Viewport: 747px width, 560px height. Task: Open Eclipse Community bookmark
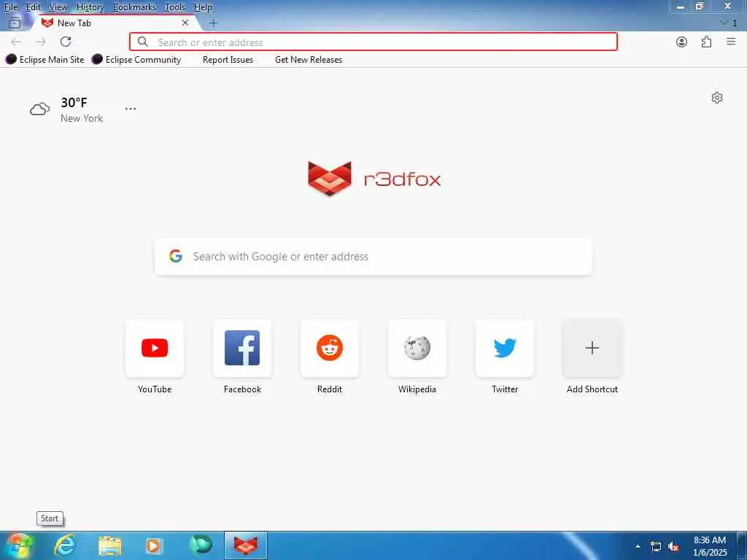click(136, 60)
